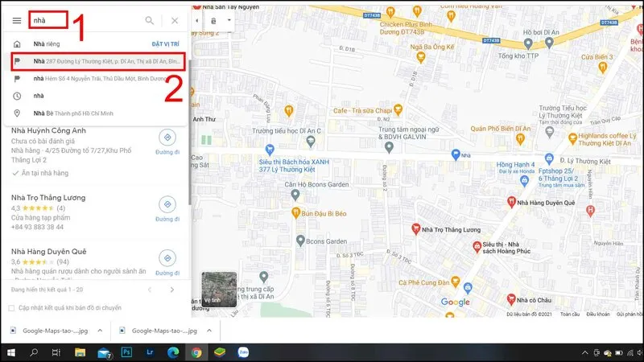Click the battery icon in system tray
Screen dimensions: 644x362
[619, 353]
